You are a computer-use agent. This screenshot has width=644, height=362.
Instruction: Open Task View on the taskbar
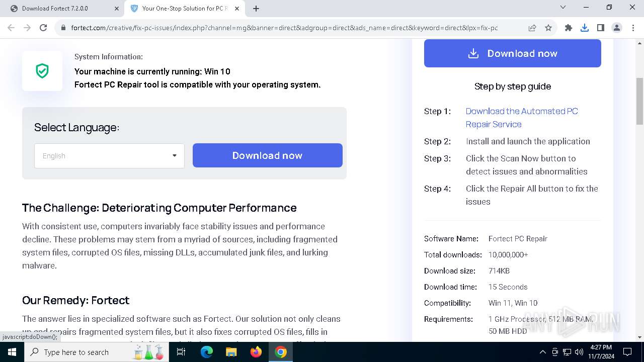click(x=181, y=352)
